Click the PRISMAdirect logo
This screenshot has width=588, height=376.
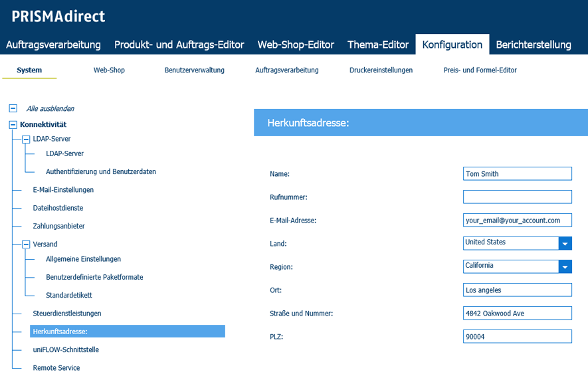(x=58, y=17)
